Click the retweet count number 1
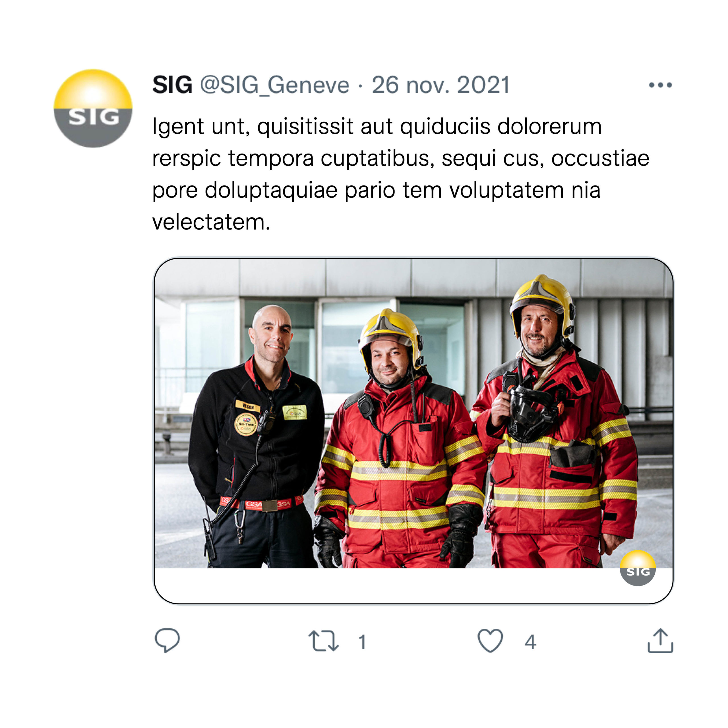The width and height of the screenshot is (728, 728). tap(362, 642)
